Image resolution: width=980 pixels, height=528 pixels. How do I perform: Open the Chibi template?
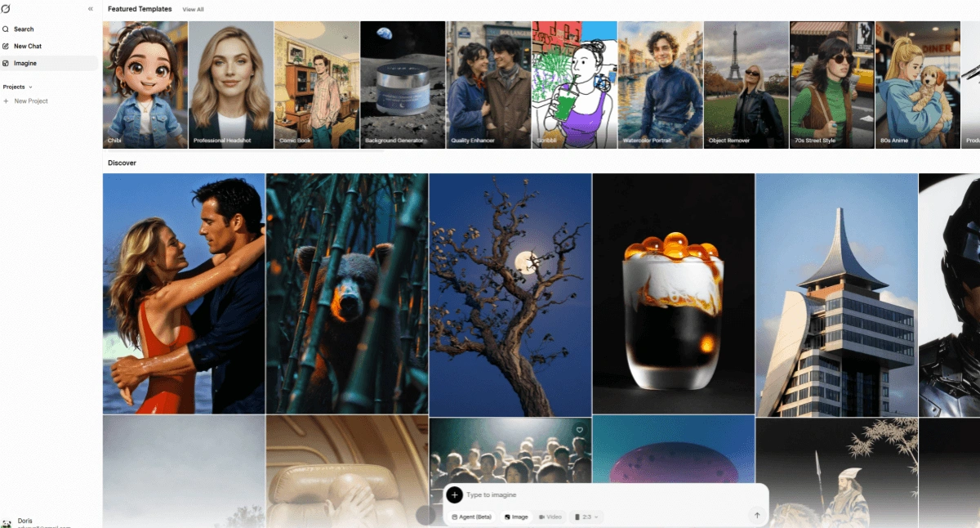coord(145,84)
